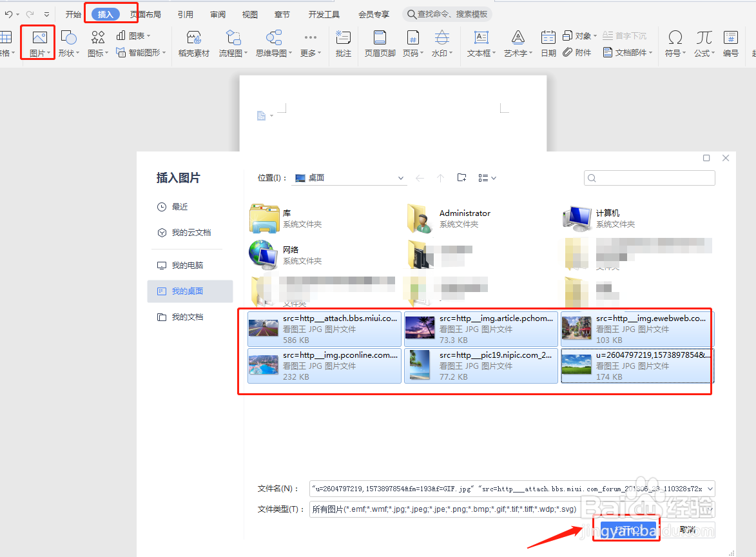Image resolution: width=756 pixels, height=557 pixels.
Task: Open the view mode dropdown
Action: pyautogui.click(x=487, y=178)
